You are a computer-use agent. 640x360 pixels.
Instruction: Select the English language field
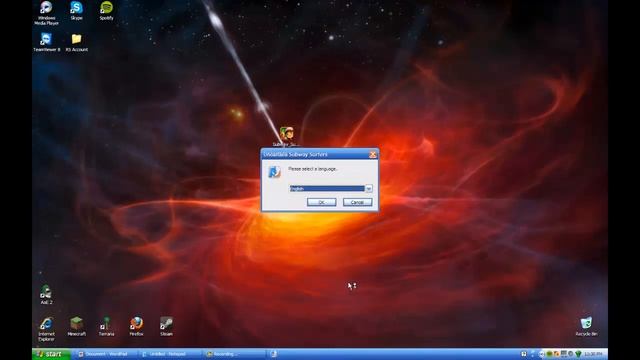pos(327,189)
